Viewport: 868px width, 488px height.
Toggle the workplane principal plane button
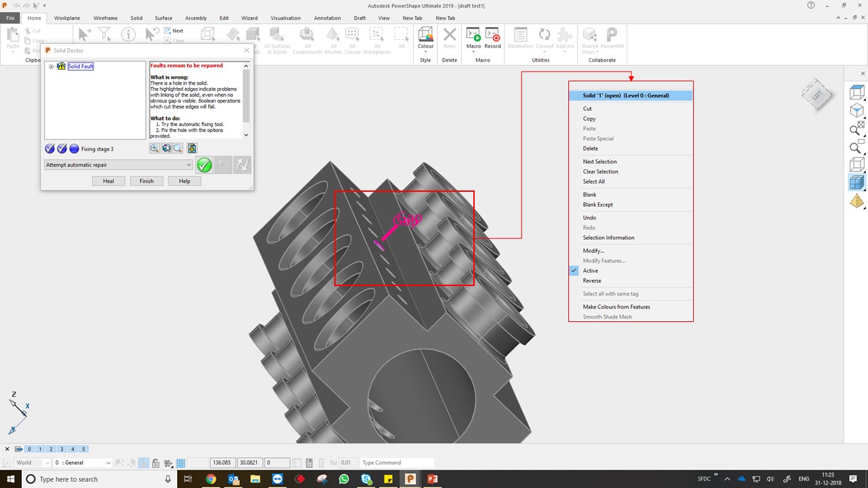(x=144, y=463)
